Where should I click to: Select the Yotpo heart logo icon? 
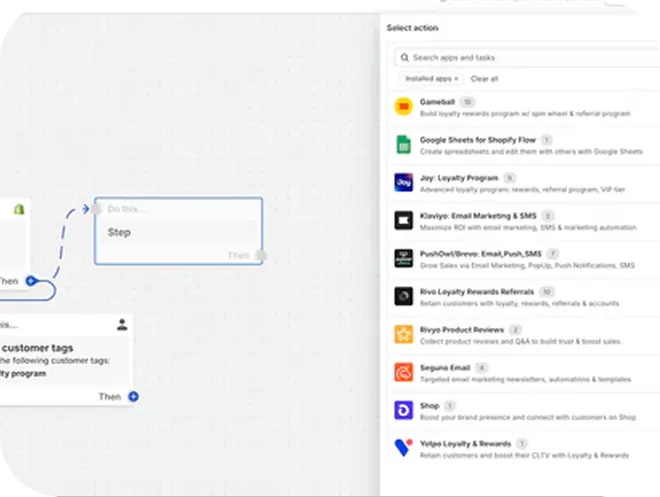[403, 448]
